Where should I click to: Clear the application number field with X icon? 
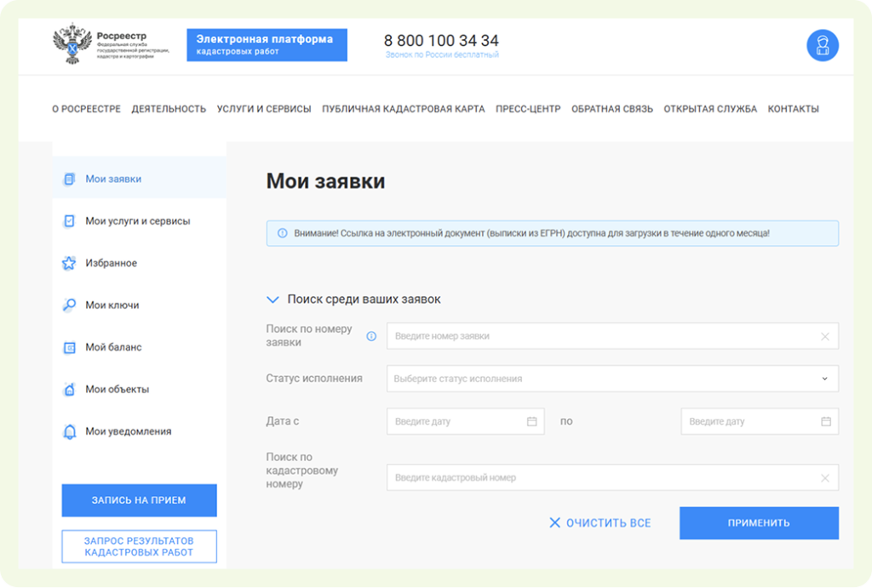(x=824, y=336)
